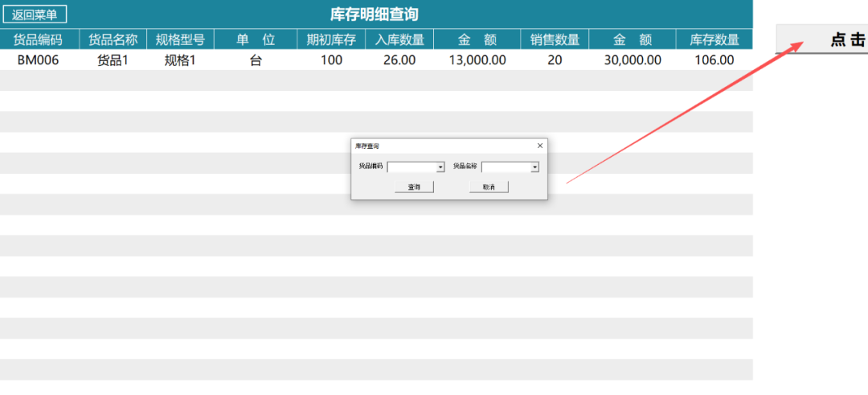Expand the 货品编码 dropdown arrow
This screenshot has height=395, width=868.
(x=440, y=167)
